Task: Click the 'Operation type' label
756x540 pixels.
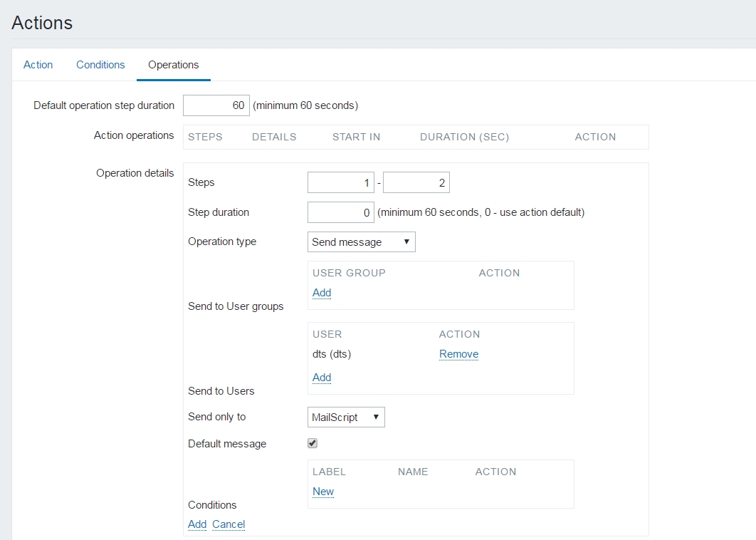Action: click(x=222, y=242)
